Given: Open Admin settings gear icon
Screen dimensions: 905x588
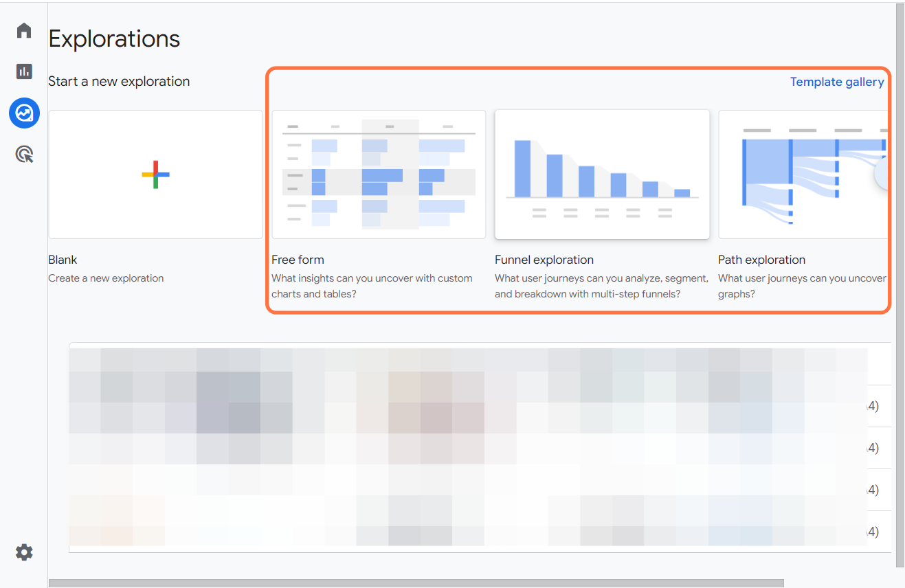Looking at the screenshot, I should tap(24, 552).
